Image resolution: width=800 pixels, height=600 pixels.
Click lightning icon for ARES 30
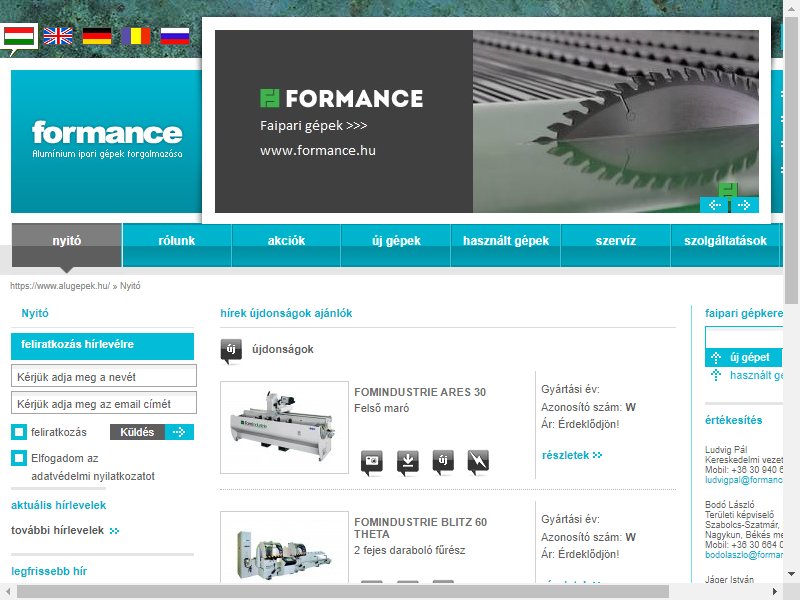(x=478, y=462)
